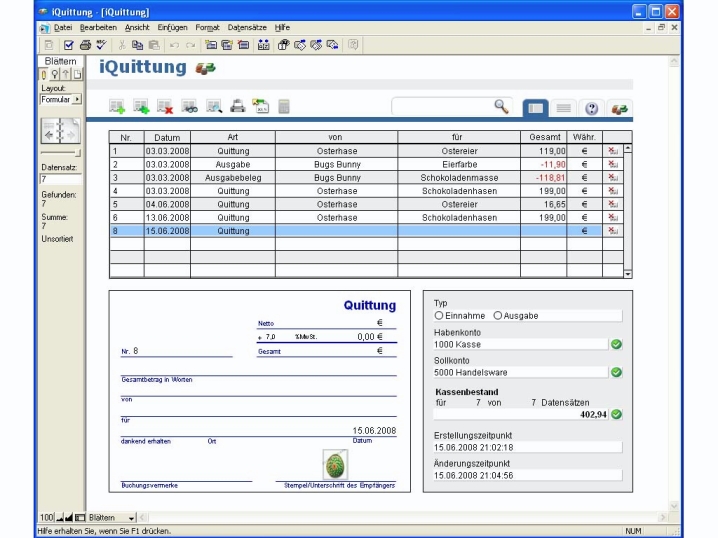Click the new record icon with green plus
This screenshot has height=538, width=718.
click(117, 106)
